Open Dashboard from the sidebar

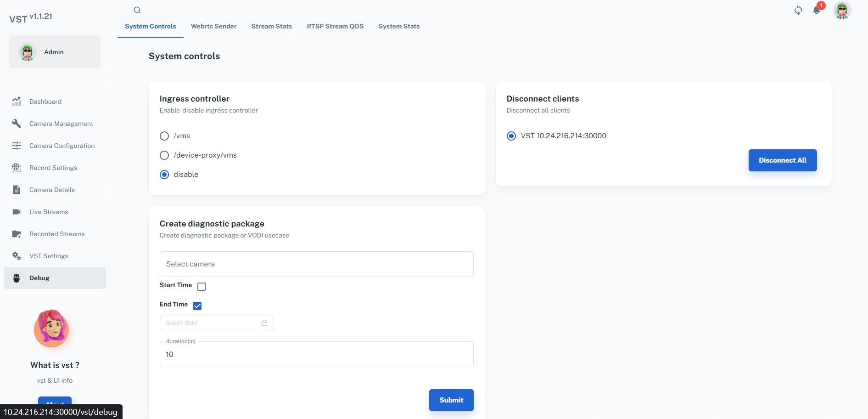coord(45,102)
